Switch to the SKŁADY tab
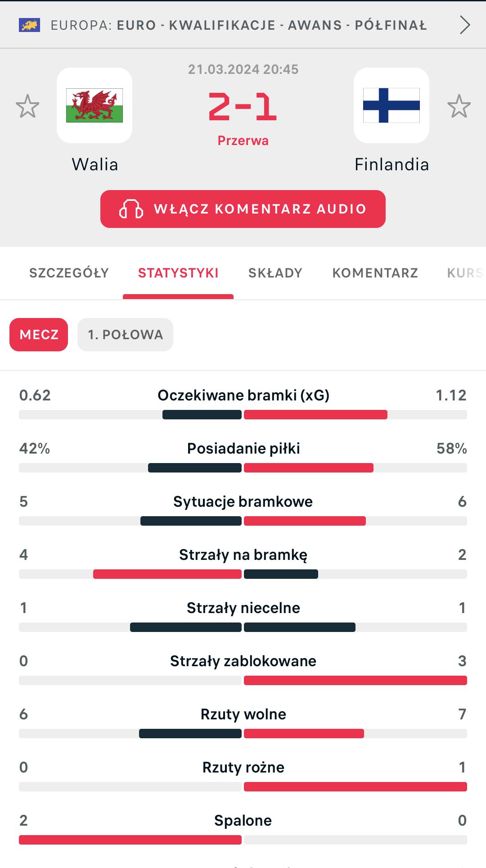This screenshot has width=486, height=868. point(275,273)
